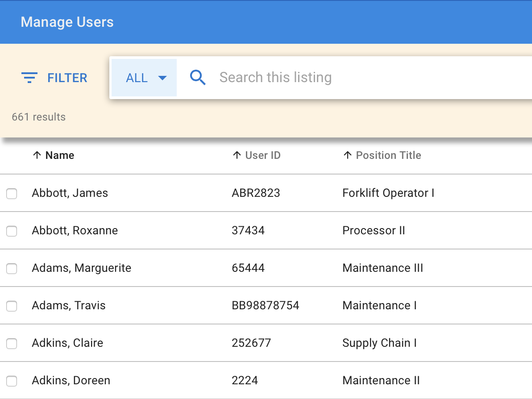
Task: Click the Manage Users page title
Action: [67, 22]
